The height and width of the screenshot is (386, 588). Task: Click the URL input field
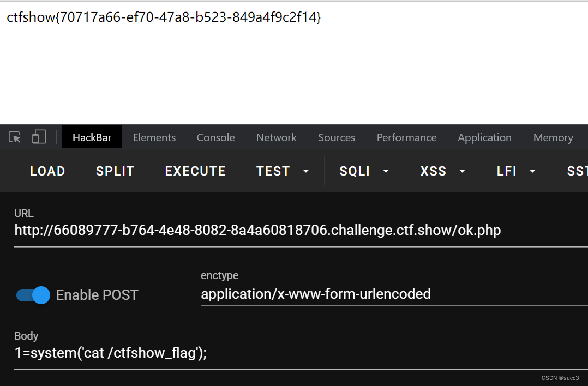[x=301, y=230]
